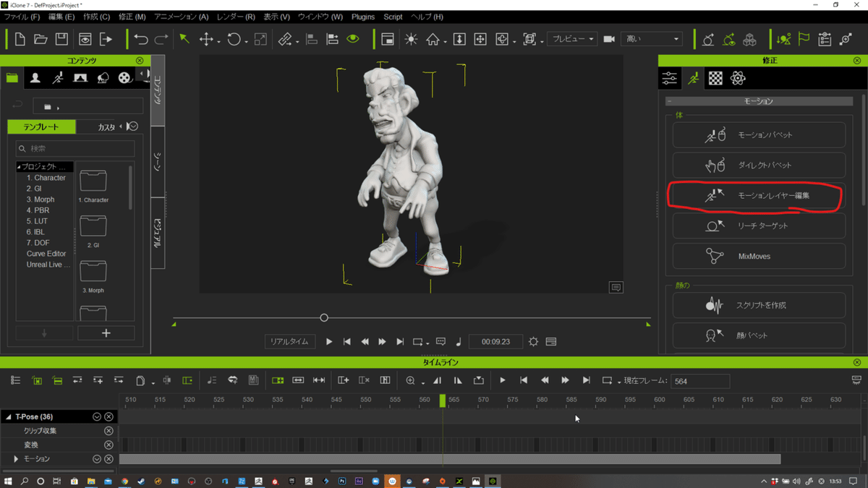The height and width of the screenshot is (488, 868).
Task: Open the Actor tab in Content panel
Action: (35, 78)
